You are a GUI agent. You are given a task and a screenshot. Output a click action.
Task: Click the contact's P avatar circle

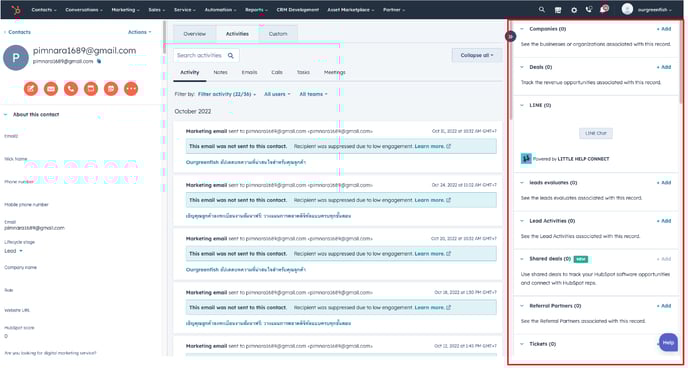coord(16,57)
